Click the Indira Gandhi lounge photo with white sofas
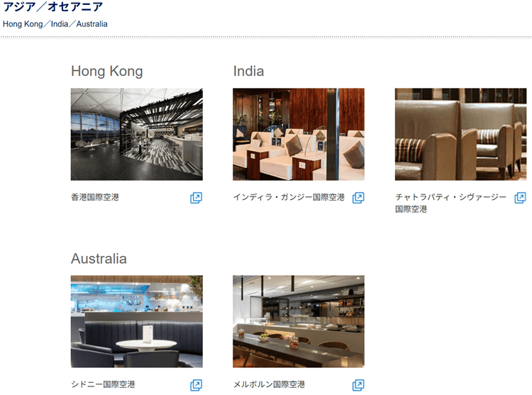This screenshot has width=532, height=395. click(x=299, y=134)
